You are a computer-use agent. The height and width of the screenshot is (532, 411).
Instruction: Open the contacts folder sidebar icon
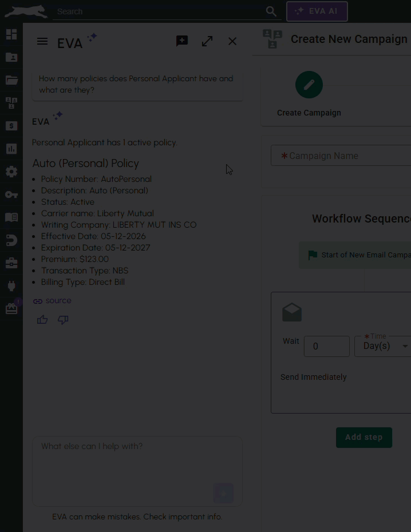[x=11, y=57]
